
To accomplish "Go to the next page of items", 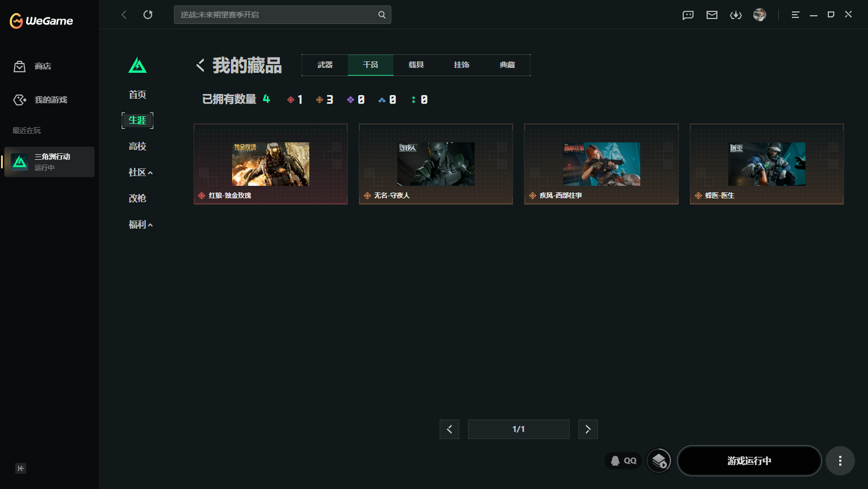I will pos(588,429).
